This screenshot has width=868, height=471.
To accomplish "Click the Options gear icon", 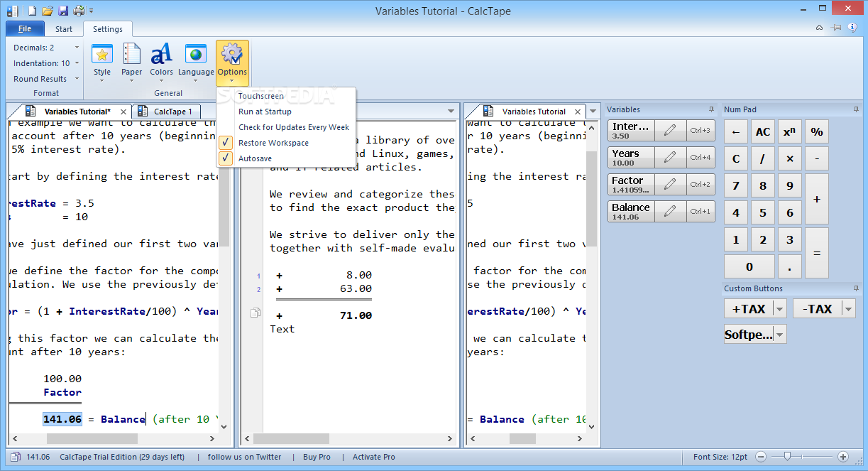I will pyautogui.click(x=232, y=54).
